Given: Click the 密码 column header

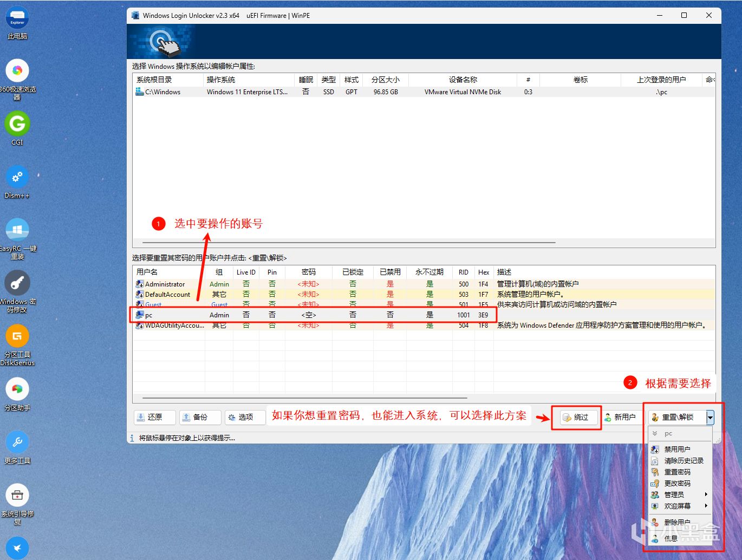Looking at the screenshot, I should [x=309, y=272].
